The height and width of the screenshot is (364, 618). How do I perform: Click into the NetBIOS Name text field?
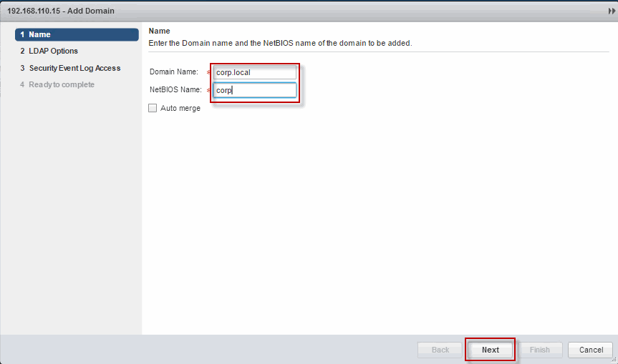tap(255, 90)
